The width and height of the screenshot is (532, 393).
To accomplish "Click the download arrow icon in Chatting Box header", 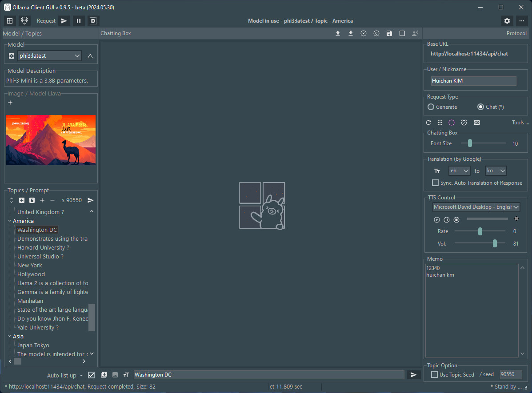I will point(351,33).
